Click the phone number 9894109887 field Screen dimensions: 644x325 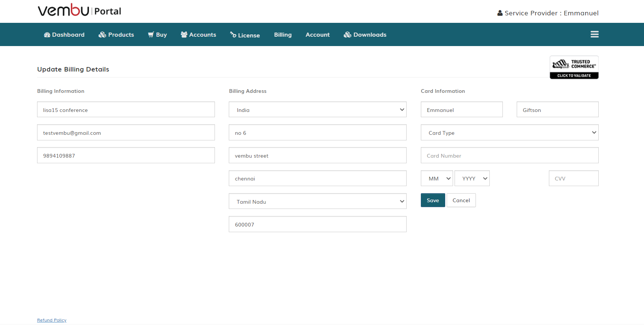126,155
